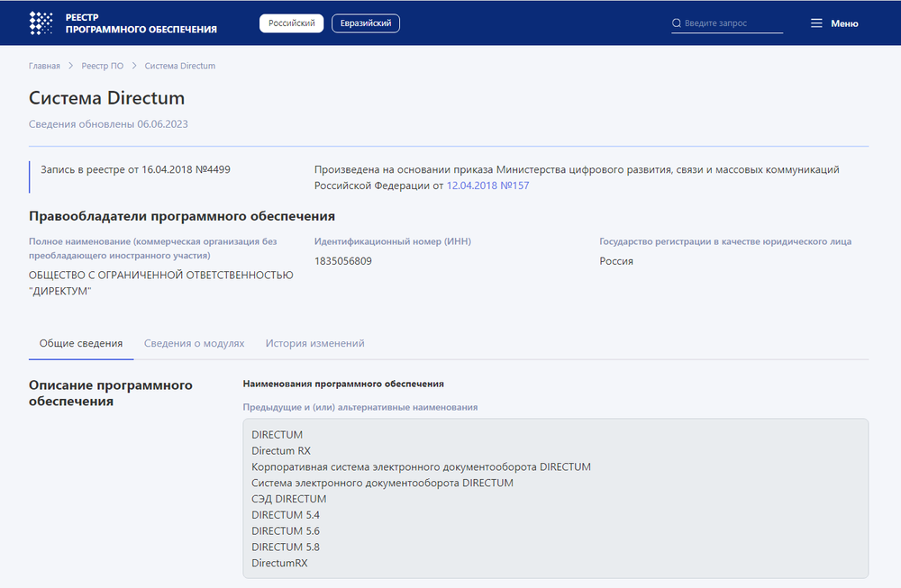The image size is (901, 588).
Task: Click the page heading "Система Directum"
Action: coord(107,98)
